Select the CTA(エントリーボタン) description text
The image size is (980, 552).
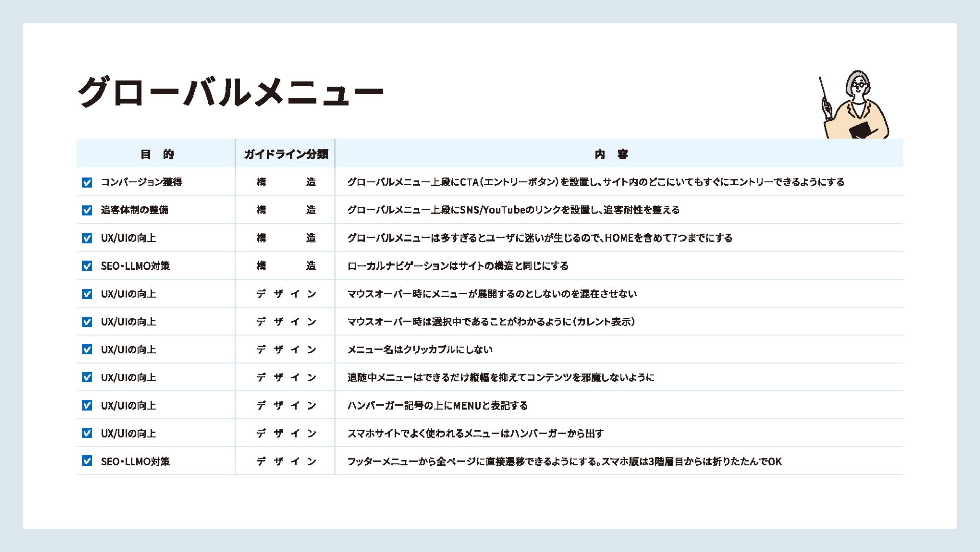coord(595,182)
